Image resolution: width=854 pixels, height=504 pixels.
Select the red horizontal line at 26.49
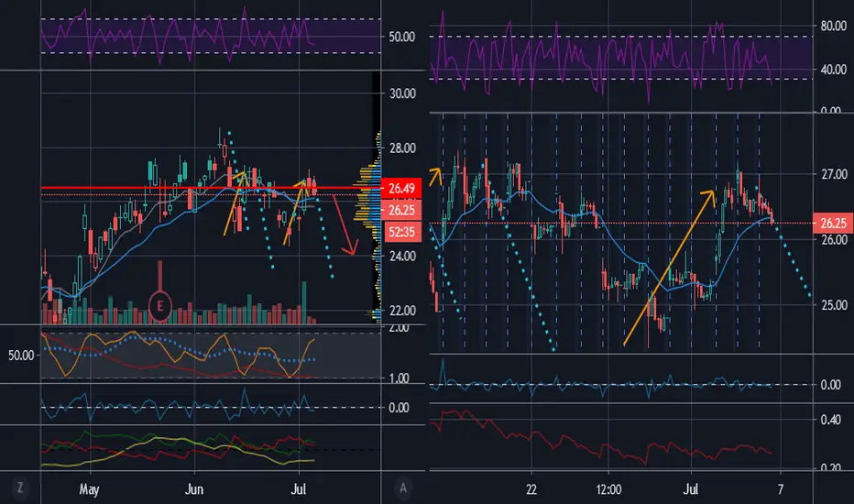(211, 188)
